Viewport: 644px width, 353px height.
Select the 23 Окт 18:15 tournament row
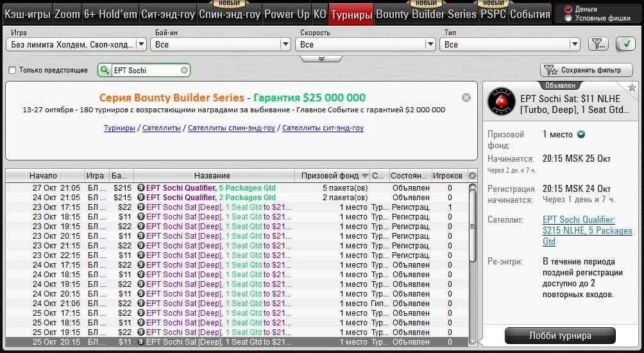[237, 217]
